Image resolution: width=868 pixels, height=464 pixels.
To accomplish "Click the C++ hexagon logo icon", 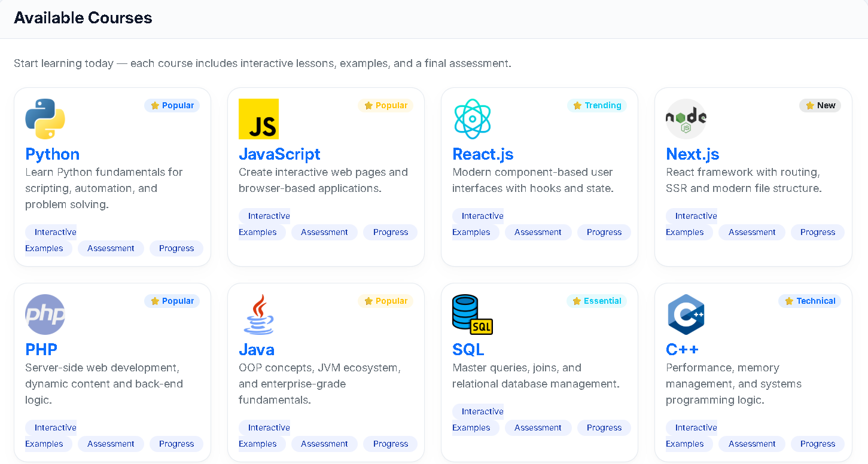I will 686,315.
